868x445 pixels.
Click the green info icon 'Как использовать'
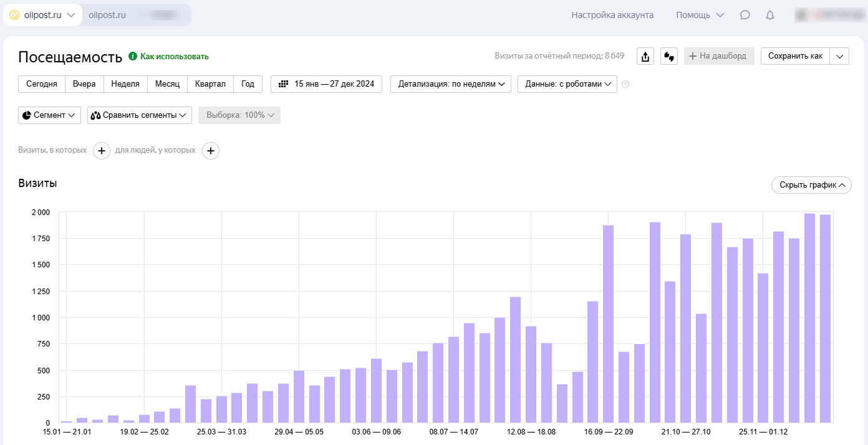tap(132, 56)
